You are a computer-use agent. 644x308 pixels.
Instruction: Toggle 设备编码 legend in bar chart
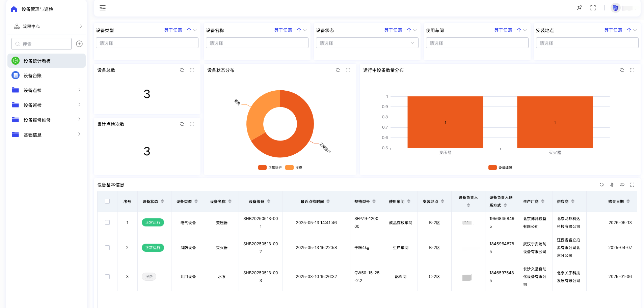click(500, 167)
